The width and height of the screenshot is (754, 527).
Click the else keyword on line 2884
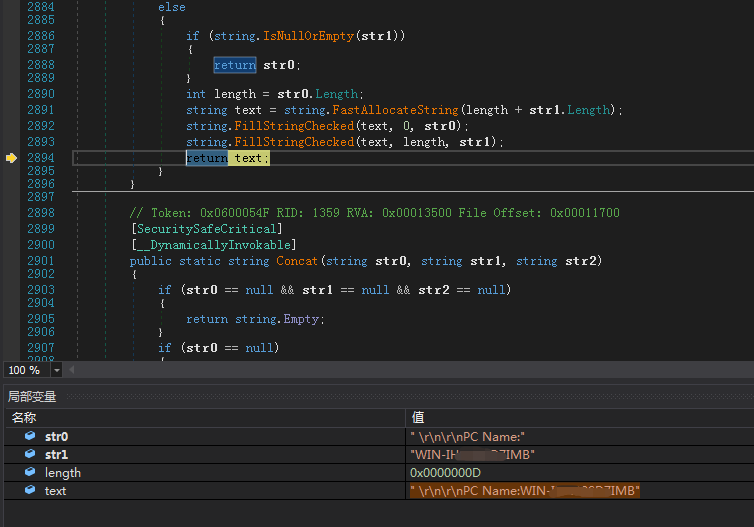[x=172, y=7]
